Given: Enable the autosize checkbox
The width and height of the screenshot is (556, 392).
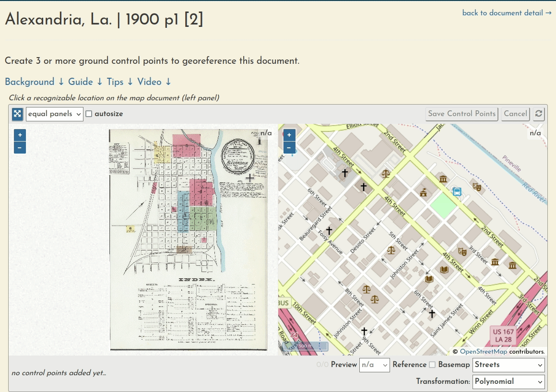Looking at the screenshot, I should pyautogui.click(x=89, y=113).
